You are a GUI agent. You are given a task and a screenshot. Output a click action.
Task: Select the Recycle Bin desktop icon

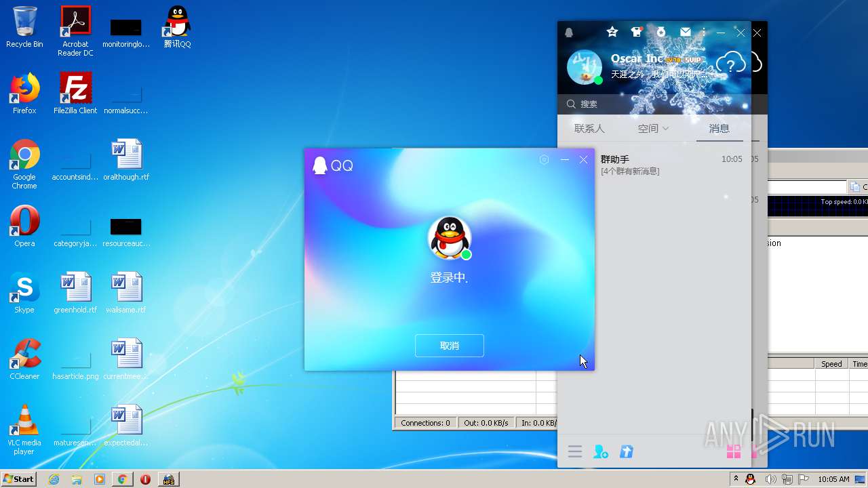(x=24, y=27)
